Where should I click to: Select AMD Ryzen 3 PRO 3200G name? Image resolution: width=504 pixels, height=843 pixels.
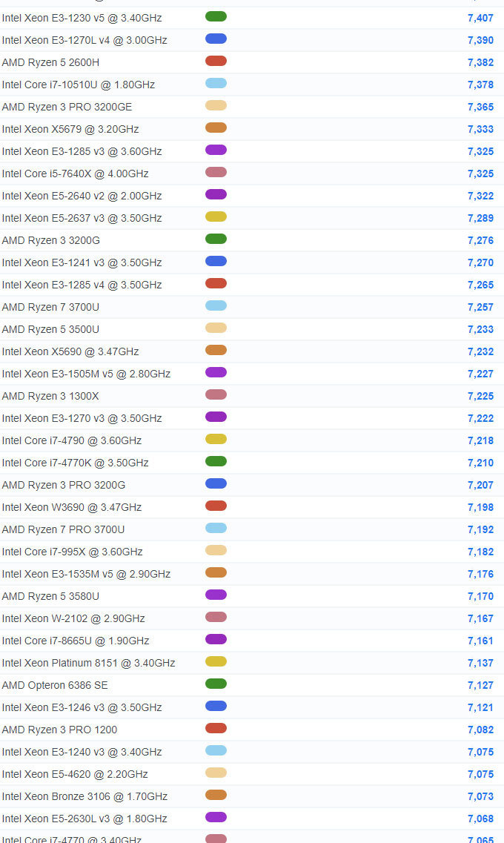click(64, 485)
